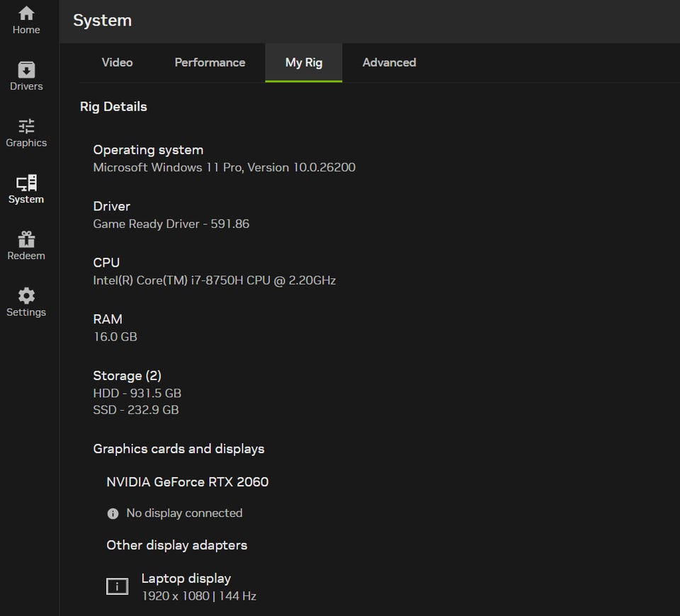The image size is (680, 616).
Task: Open the Redeem gift icon
Action: [x=26, y=246]
